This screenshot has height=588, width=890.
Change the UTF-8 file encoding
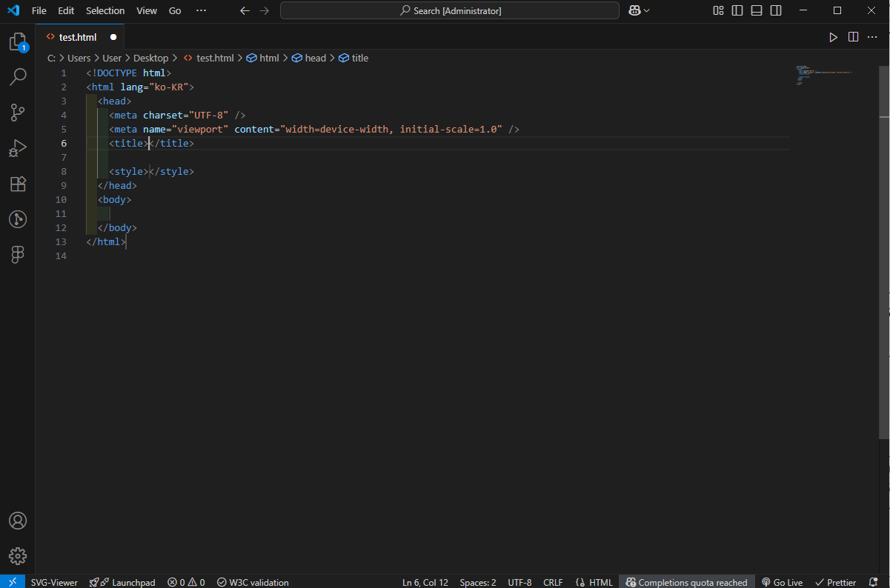tap(519, 582)
